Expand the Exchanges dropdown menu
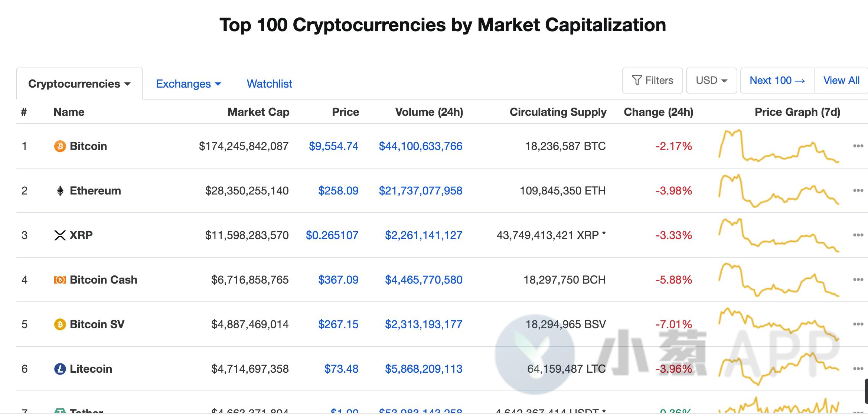The width and height of the screenshot is (868, 415). click(x=188, y=84)
